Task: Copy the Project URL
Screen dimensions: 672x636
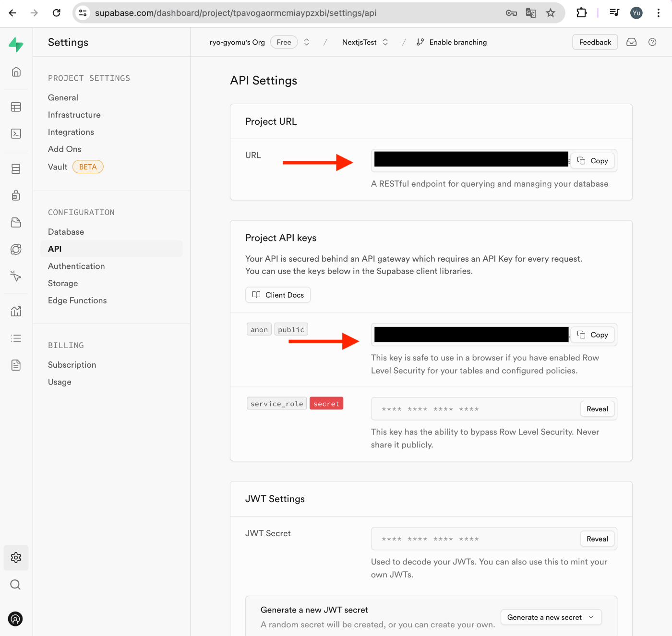Action: (x=593, y=161)
